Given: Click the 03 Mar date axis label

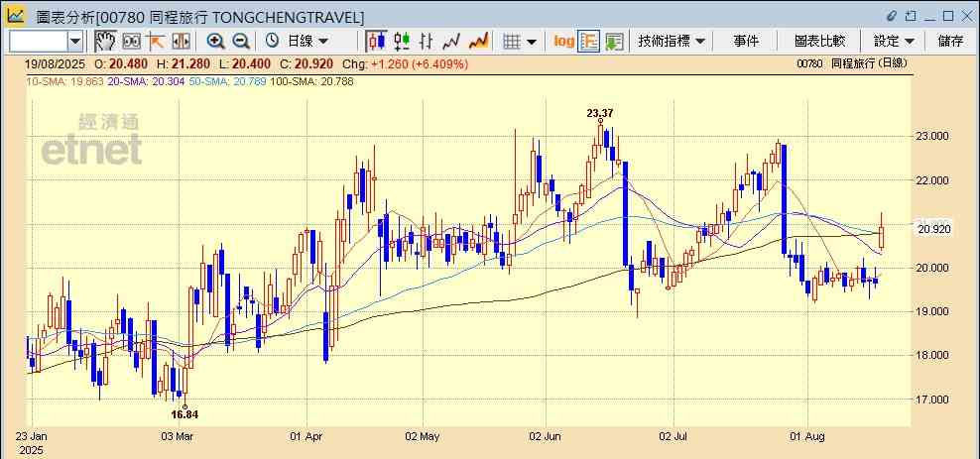Looking at the screenshot, I should (179, 436).
